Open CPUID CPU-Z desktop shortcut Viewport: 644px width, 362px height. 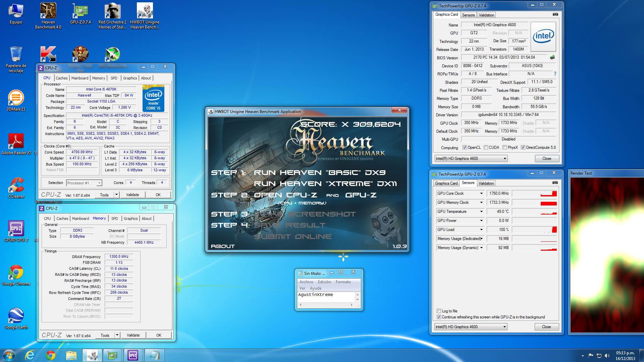(x=16, y=231)
